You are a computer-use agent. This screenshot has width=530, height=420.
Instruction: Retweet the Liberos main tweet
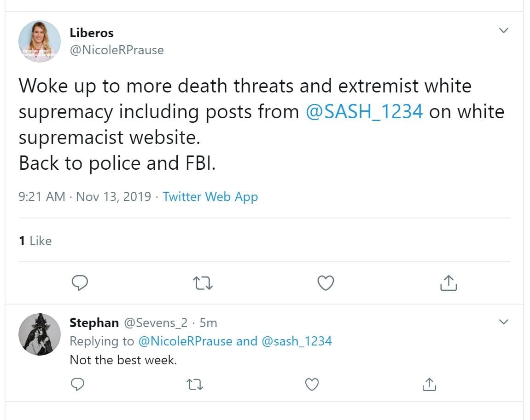click(203, 283)
